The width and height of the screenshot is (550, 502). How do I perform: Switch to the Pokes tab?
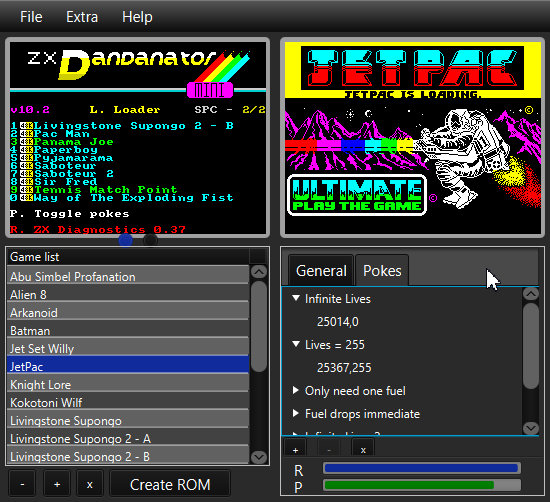[382, 271]
